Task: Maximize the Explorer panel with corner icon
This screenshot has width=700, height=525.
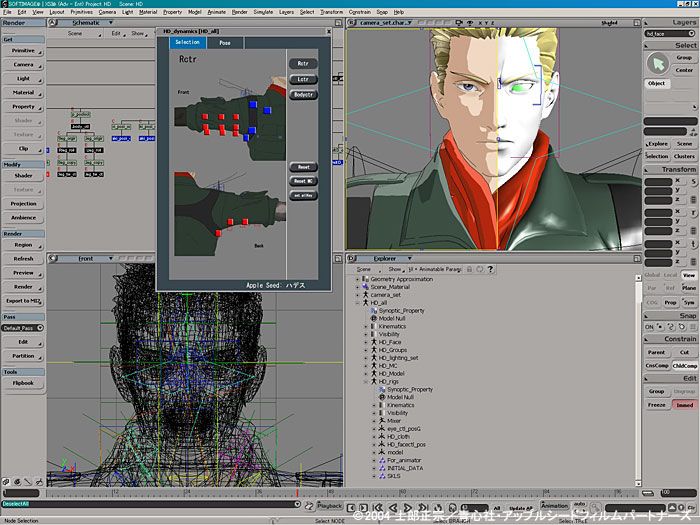Action: (637, 258)
